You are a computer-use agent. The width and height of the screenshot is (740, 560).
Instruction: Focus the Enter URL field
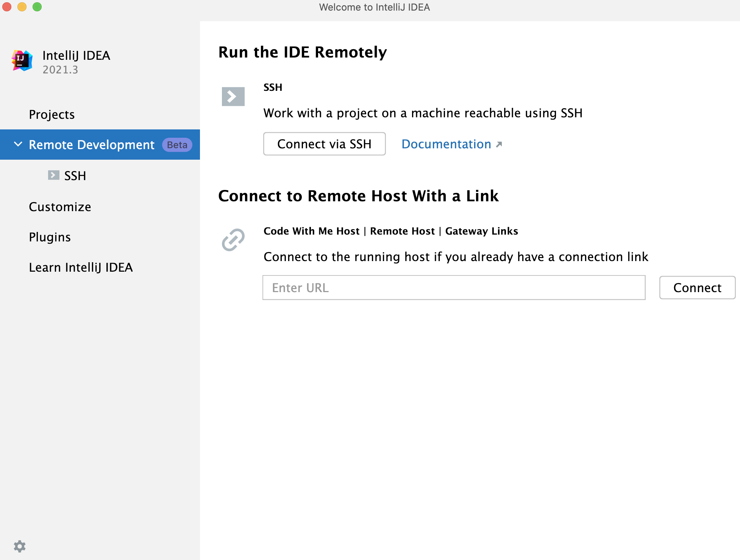(x=454, y=288)
